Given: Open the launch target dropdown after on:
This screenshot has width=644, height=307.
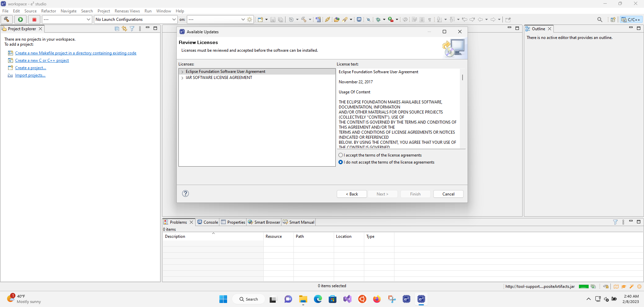Looking at the screenshot, I should (x=217, y=19).
